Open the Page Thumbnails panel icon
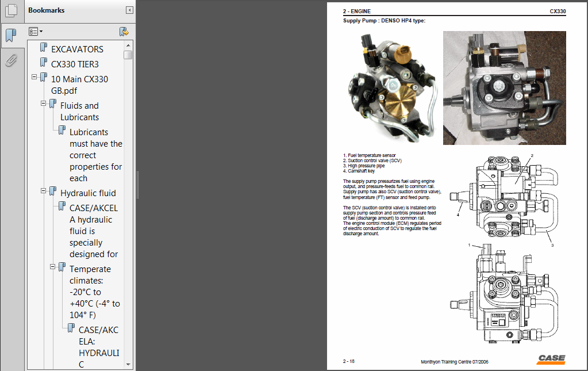This screenshot has width=588, height=371. pyautogui.click(x=11, y=10)
